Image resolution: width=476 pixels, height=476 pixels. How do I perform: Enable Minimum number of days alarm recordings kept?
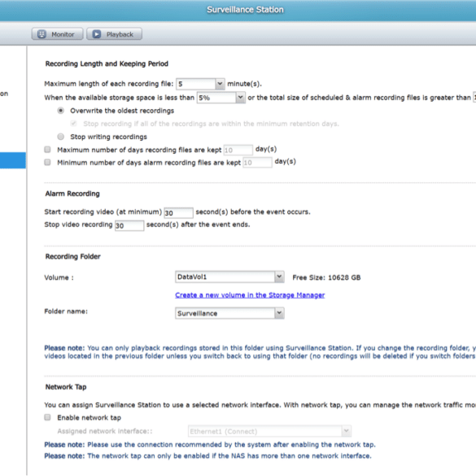pyautogui.click(x=47, y=163)
